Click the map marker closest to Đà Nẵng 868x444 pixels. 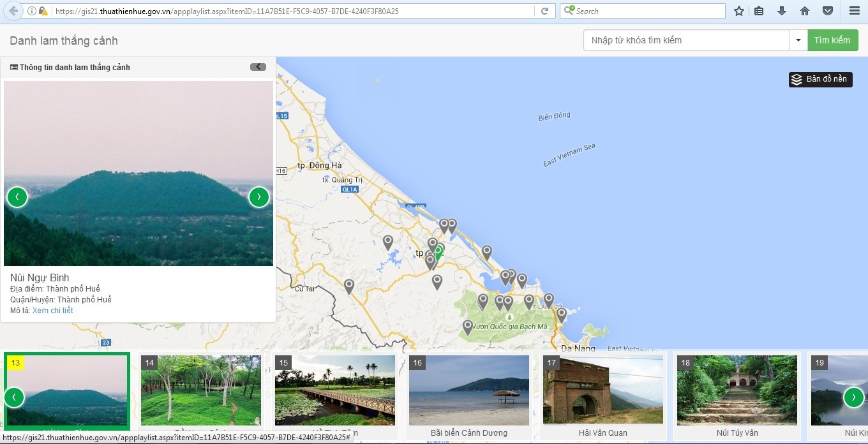[x=562, y=314]
